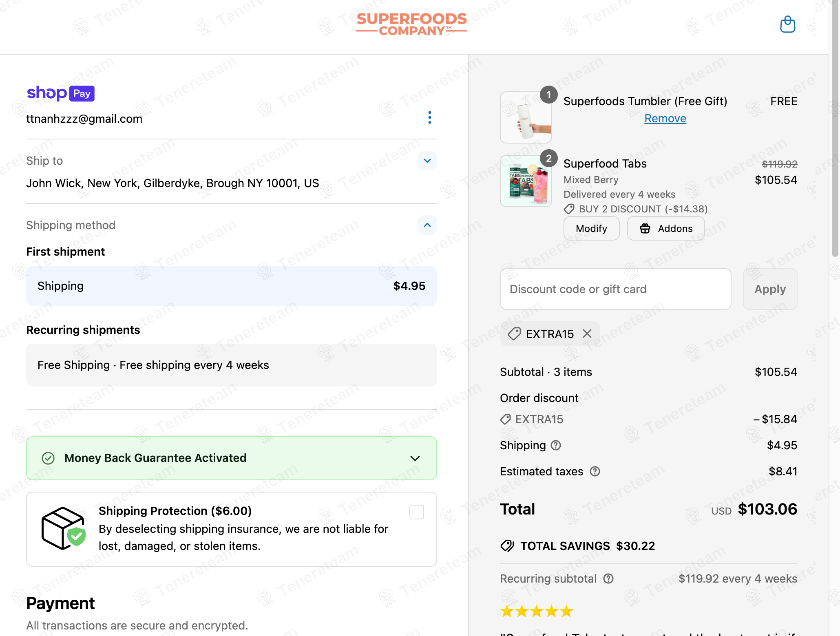Select Free Shipping every 4 weeks option
Screen dimensions: 840x636
click(x=231, y=365)
